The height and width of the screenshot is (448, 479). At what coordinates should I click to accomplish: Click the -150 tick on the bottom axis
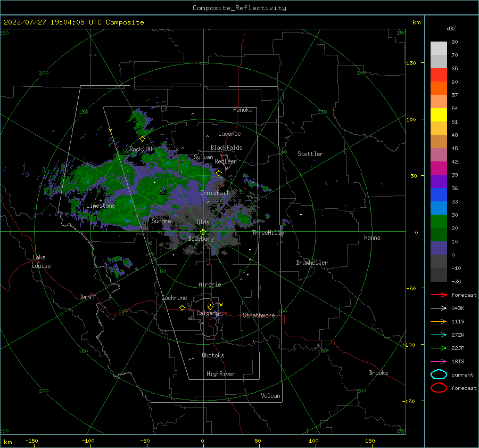[x=31, y=441]
